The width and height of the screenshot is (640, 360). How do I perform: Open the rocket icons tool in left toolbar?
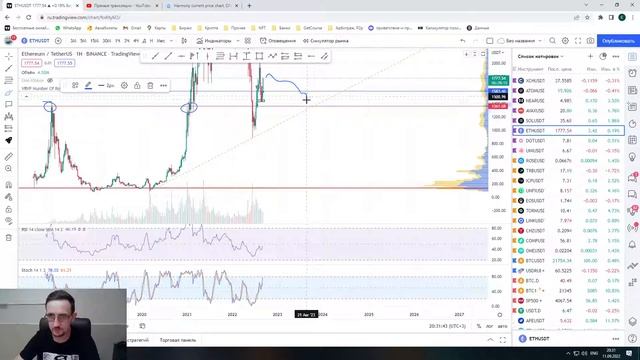9,140
